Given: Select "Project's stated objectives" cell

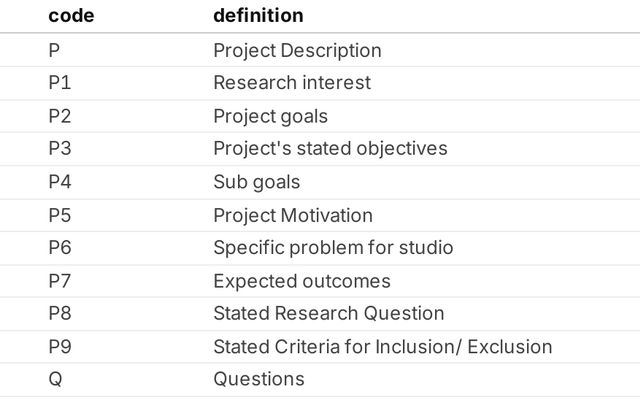Looking at the screenshot, I should (330, 149).
